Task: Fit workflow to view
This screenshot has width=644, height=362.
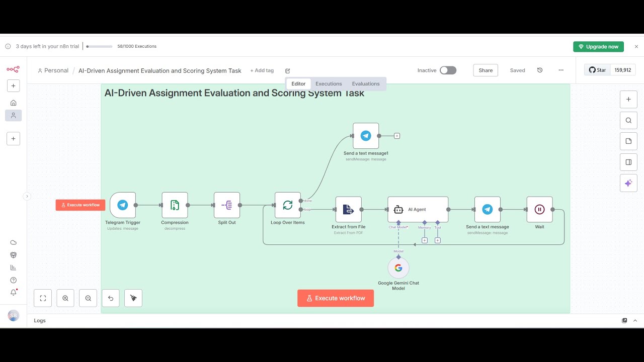Action: (x=43, y=298)
